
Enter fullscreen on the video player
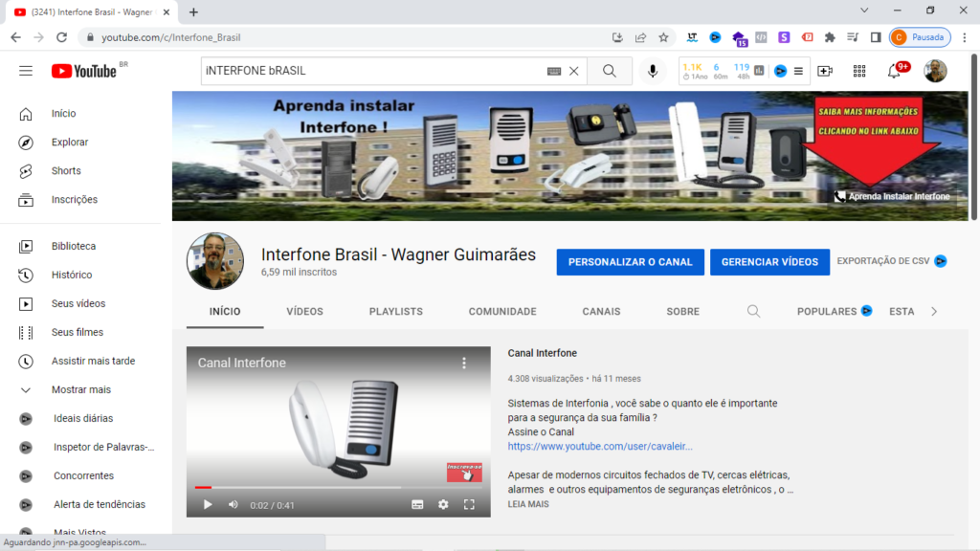tap(469, 505)
